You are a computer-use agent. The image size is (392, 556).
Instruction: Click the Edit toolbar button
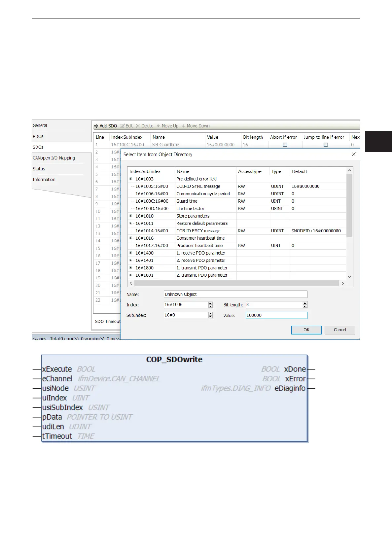126,126
